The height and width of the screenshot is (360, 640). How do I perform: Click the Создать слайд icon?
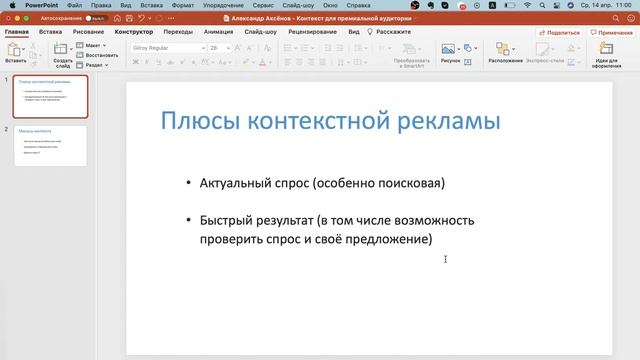[60, 49]
